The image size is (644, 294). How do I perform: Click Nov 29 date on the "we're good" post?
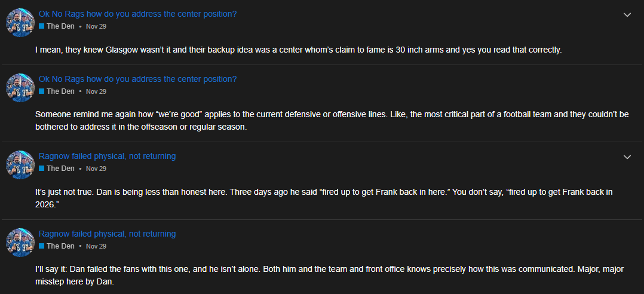coord(96,91)
